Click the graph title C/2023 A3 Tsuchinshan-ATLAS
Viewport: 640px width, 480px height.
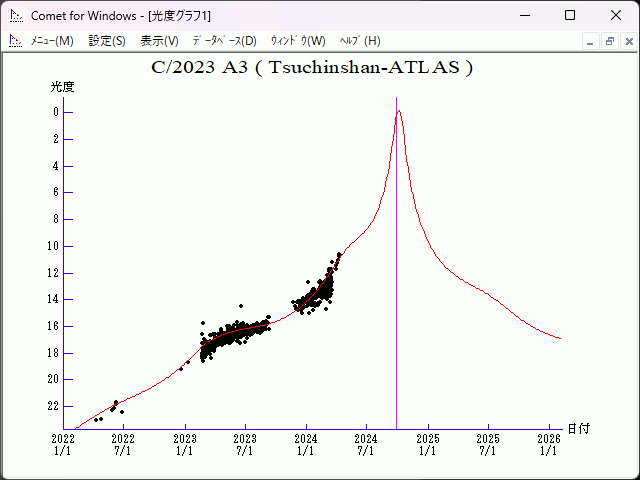pos(312,68)
